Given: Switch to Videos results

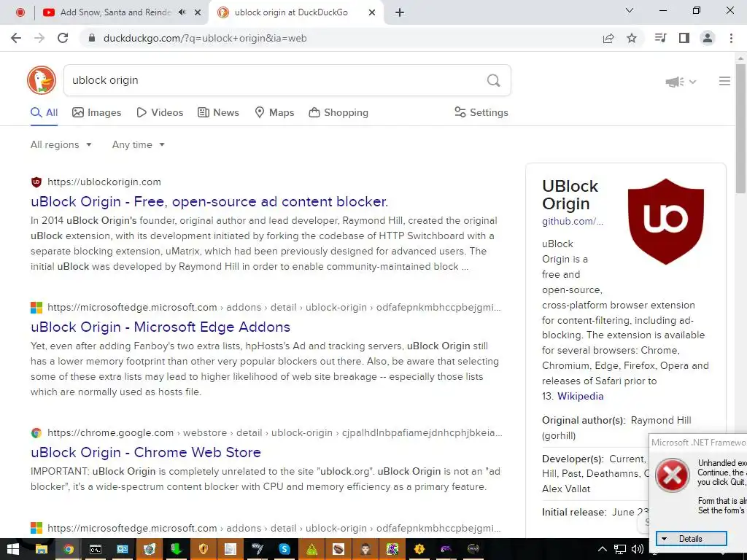Looking at the screenshot, I should (x=160, y=113).
